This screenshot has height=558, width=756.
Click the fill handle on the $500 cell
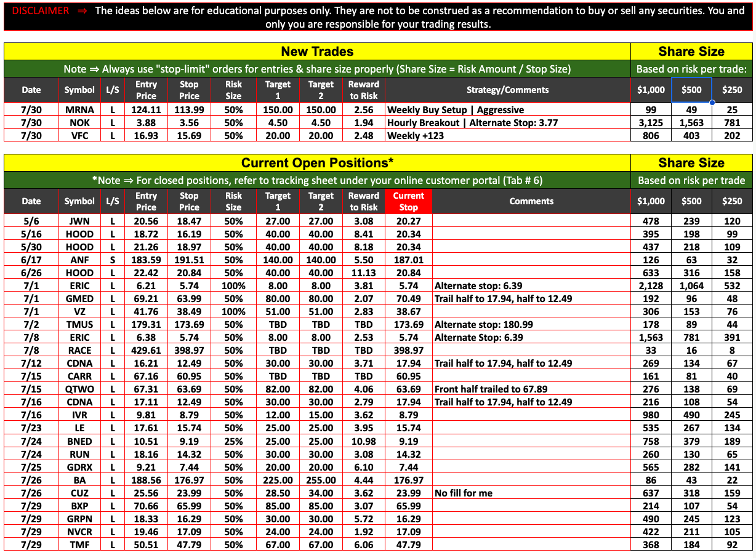click(x=712, y=102)
